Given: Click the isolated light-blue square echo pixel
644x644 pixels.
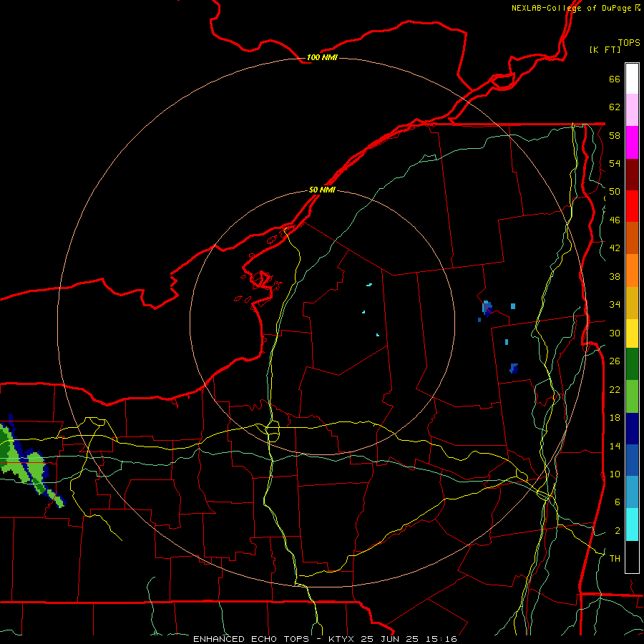Looking at the screenshot, I should pos(513,306).
